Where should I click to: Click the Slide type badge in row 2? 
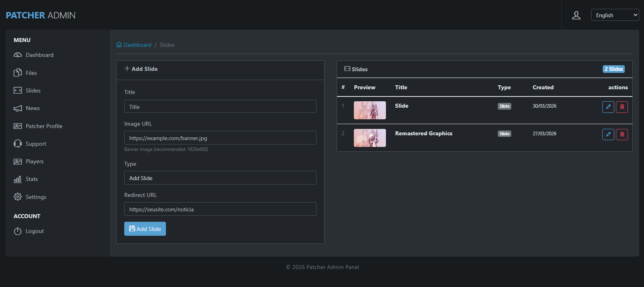(x=505, y=134)
